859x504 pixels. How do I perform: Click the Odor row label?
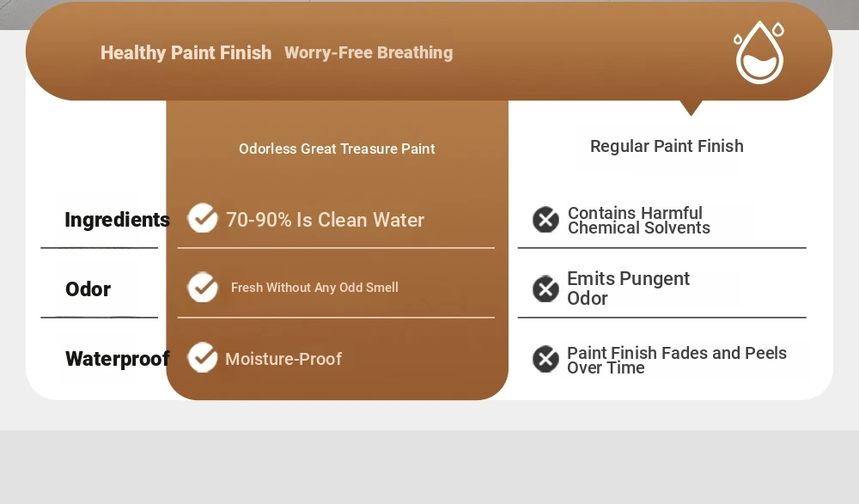88,289
